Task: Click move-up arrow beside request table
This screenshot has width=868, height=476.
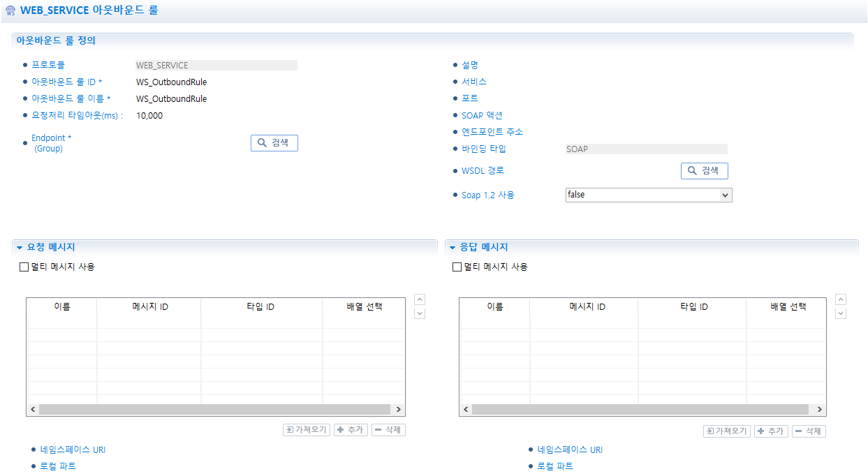Action: (420, 299)
